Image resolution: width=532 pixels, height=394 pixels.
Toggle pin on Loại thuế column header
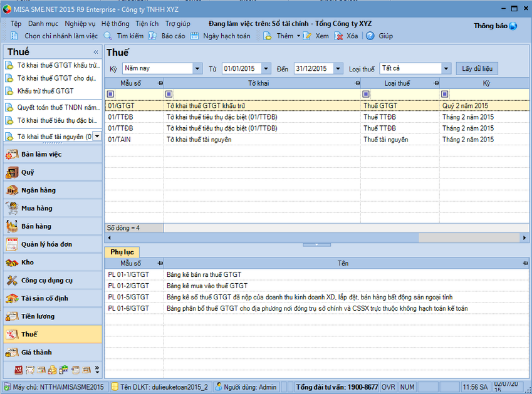pos(436,83)
